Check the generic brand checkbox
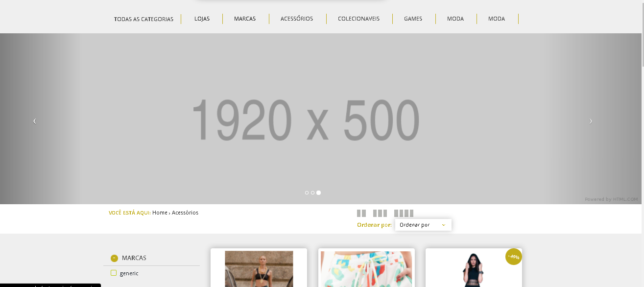Viewport: 644px width, 287px height. [114, 273]
